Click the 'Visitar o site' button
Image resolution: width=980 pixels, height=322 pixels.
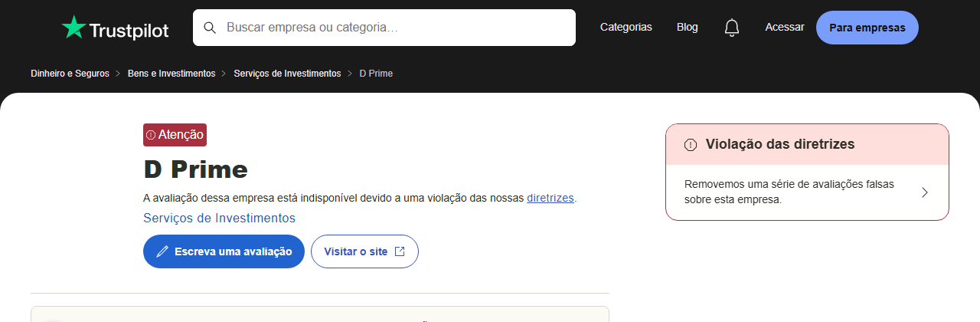point(364,251)
